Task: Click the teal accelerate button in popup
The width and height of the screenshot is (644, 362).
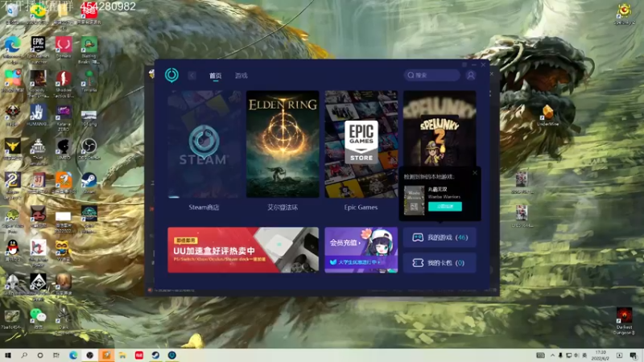Action: [x=445, y=207]
